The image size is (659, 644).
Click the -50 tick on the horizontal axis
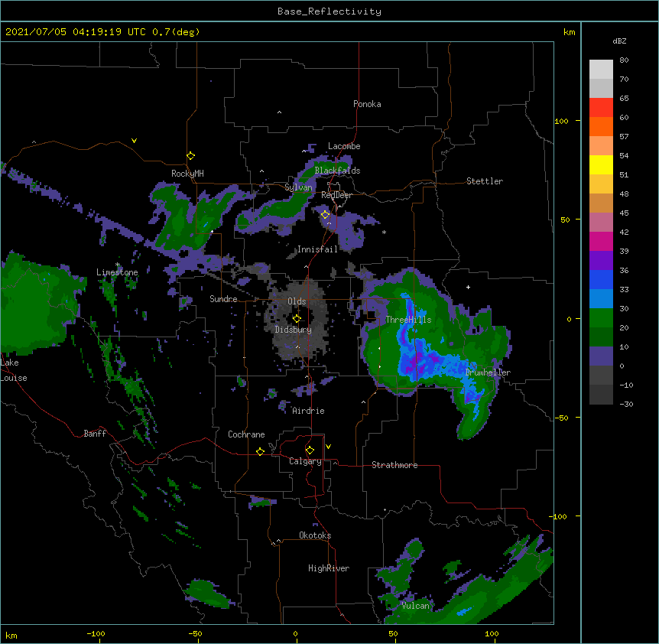pyautogui.click(x=195, y=633)
